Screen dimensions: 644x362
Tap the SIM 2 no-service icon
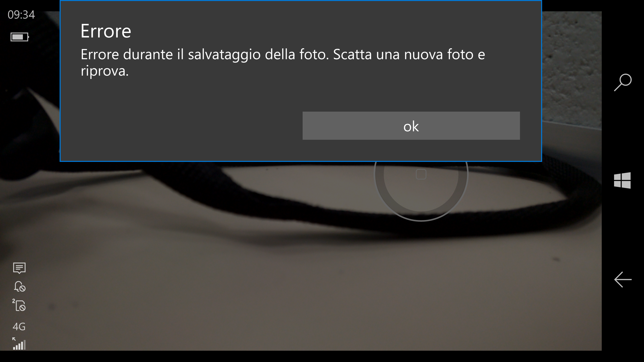click(x=19, y=305)
